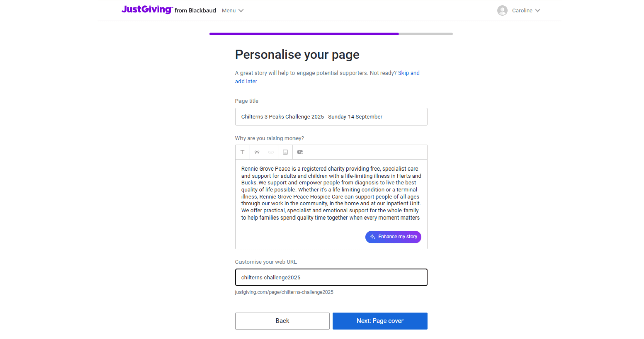Click the Menu label in header
Screen dimensions: 644x339
click(229, 11)
